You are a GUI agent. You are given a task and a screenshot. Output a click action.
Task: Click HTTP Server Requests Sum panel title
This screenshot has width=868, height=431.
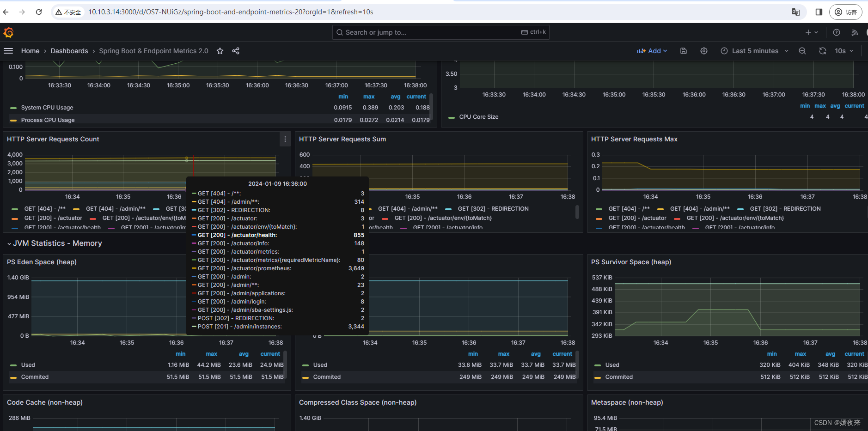point(342,139)
